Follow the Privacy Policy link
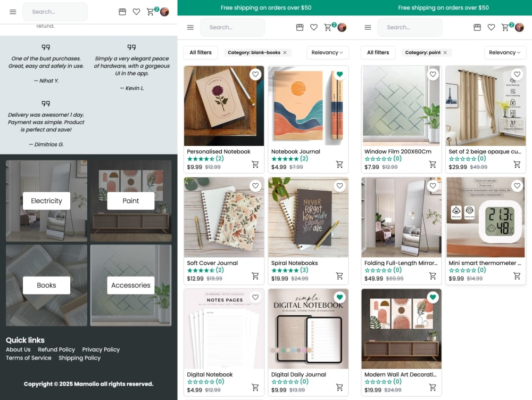The width and height of the screenshot is (532, 400). pyautogui.click(x=101, y=349)
